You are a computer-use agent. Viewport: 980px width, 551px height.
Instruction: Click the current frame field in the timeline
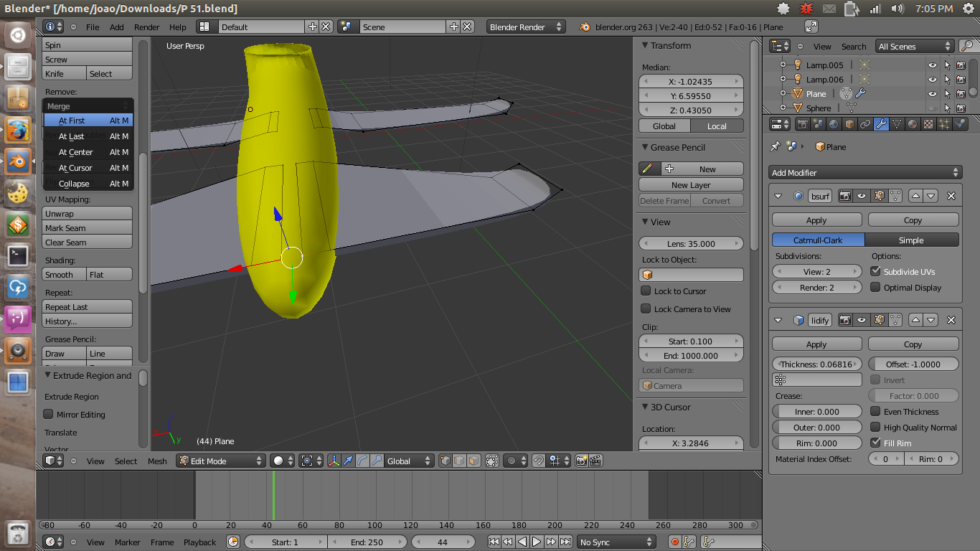click(x=443, y=542)
